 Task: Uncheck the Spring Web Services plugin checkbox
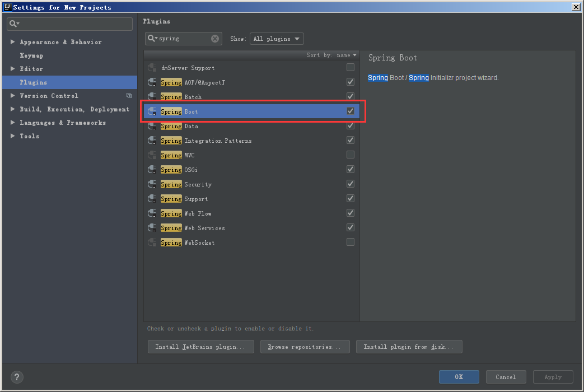click(351, 227)
